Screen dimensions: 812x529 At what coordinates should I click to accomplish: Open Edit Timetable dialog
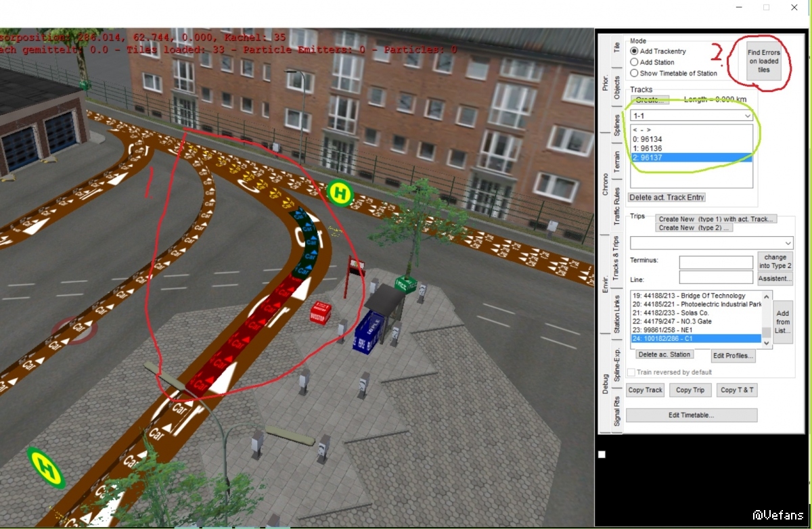coord(691,415)
